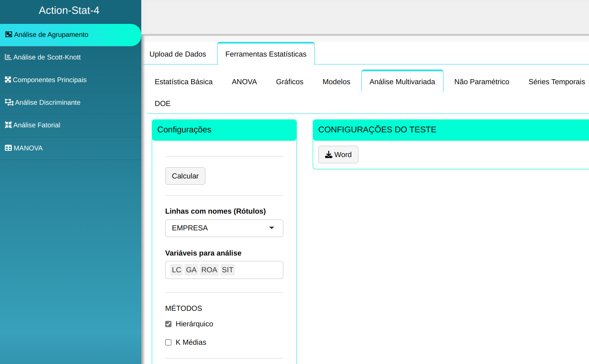Click the MANOVA table icon
This screenshot has height=364, width=589.
[8, 148]
